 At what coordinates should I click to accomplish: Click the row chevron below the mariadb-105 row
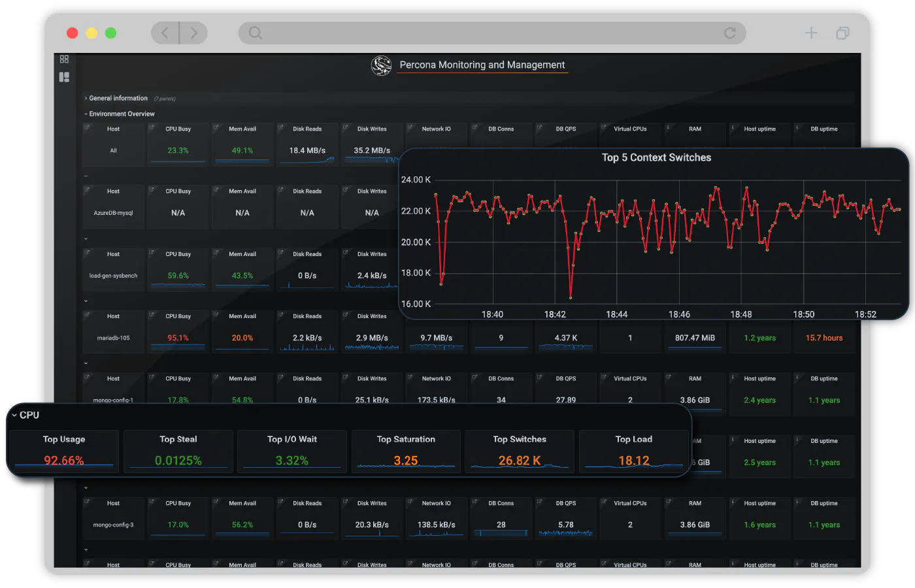click(86, 363)
